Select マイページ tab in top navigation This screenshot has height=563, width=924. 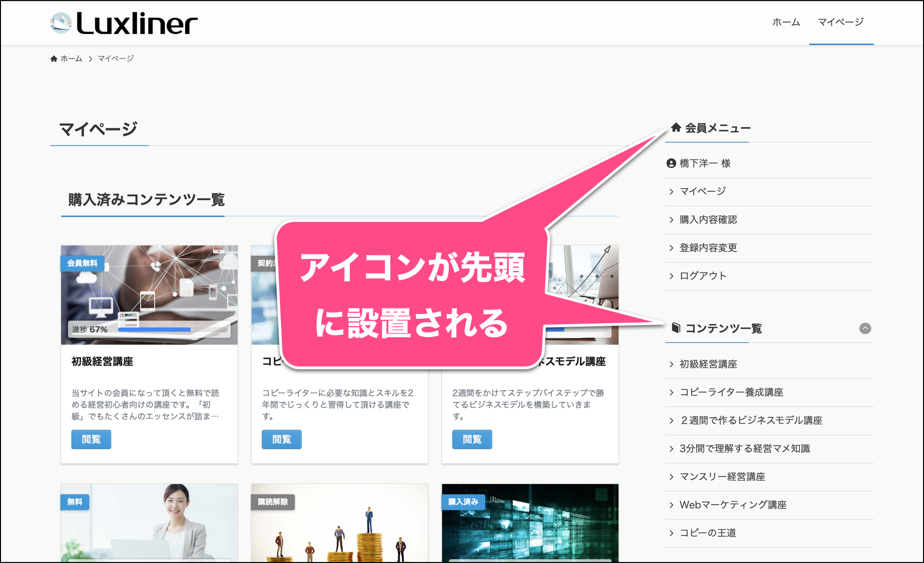(x=841, y=22)
